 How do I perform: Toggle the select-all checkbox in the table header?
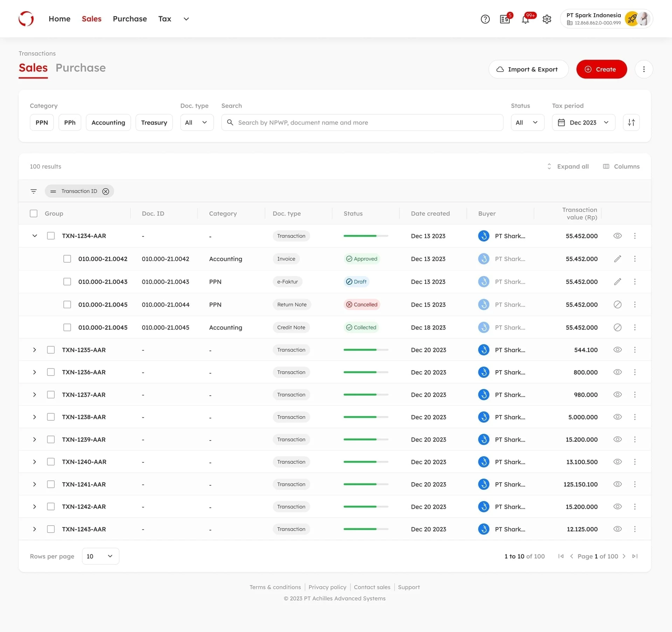[x=34, y=214]
